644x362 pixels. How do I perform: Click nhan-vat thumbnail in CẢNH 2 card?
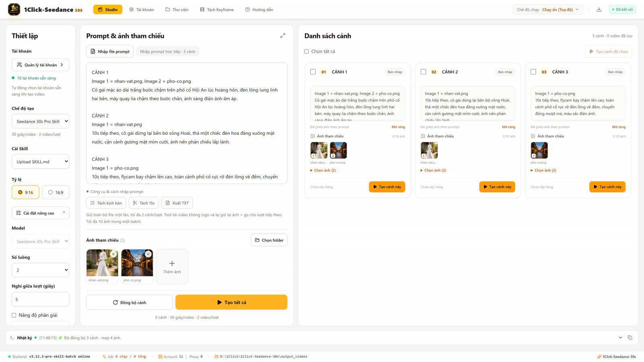click(429, 150)
